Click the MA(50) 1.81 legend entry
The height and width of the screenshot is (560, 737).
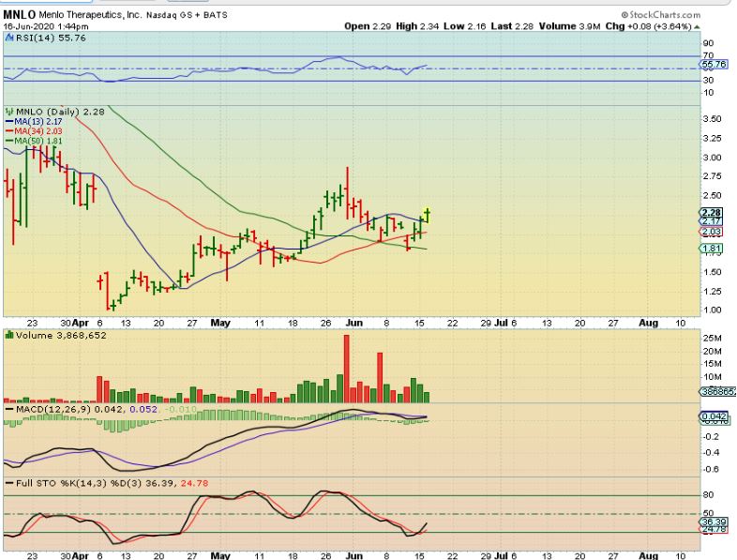point(34,141)
